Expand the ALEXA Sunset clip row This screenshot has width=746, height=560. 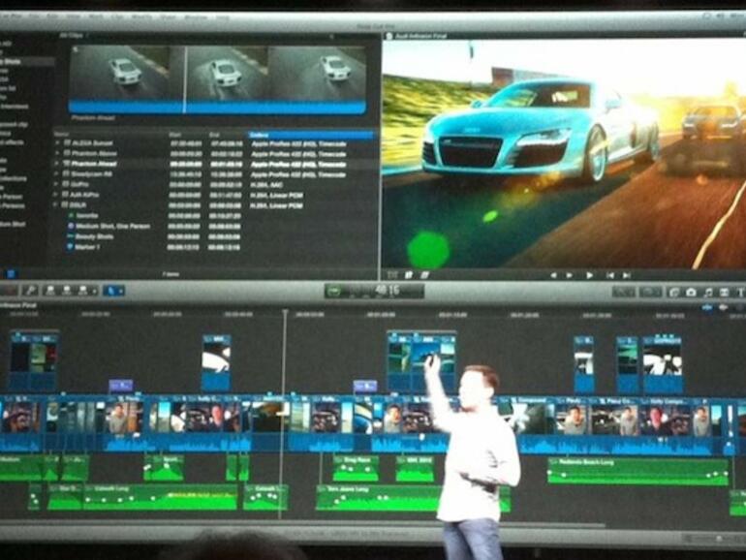point(56,142)
